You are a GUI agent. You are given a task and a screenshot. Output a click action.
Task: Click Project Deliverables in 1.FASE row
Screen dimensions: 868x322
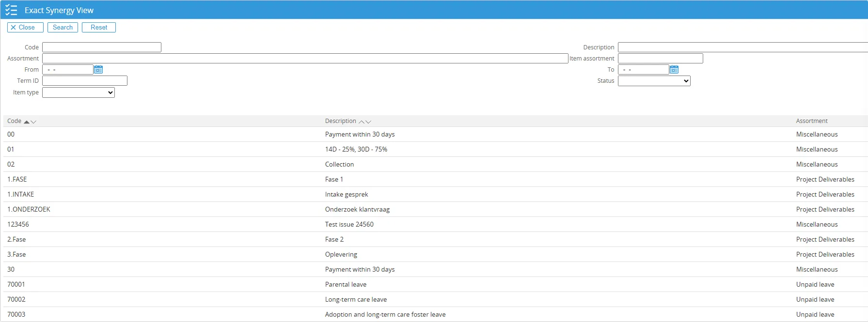click(825, 180)
